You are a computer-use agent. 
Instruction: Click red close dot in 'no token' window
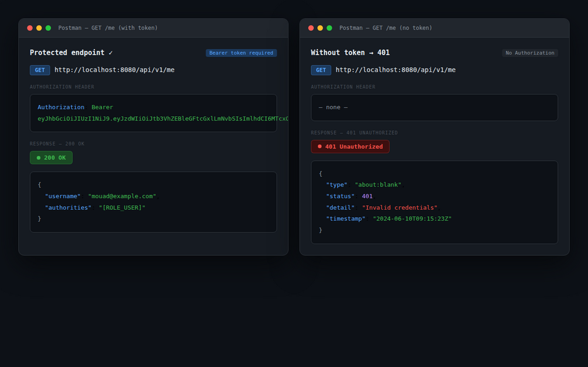(x=311, y=28)
